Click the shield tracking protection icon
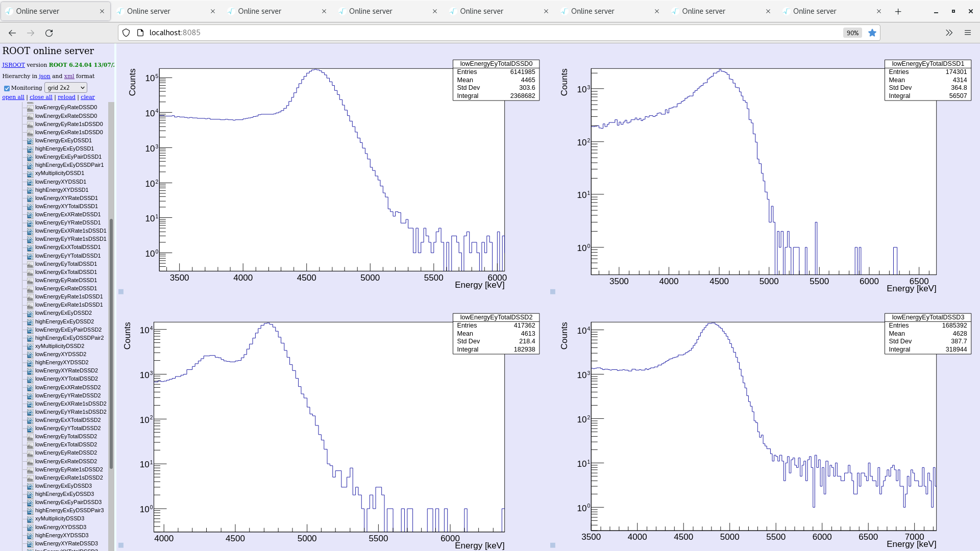Viewport: 980px width, 551px height. coord(126,32)
